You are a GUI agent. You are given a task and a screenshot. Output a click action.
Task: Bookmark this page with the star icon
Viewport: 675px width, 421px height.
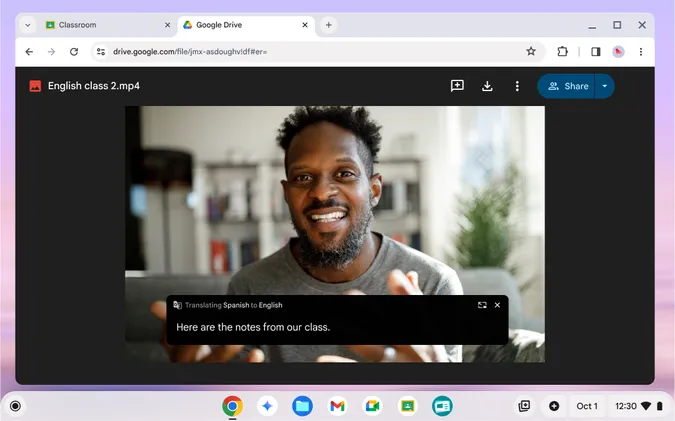click(531, 52)
